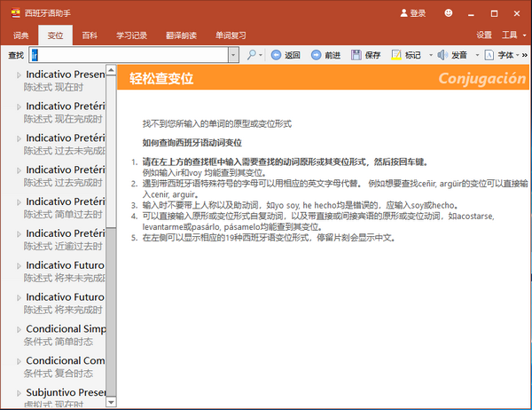Screen dimensions: 532x410
Task: Open 设置 settings
Action: click(483, 35)
